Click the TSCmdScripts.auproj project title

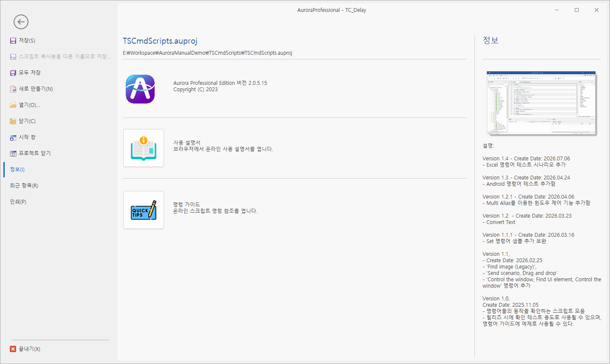(160, 41)
